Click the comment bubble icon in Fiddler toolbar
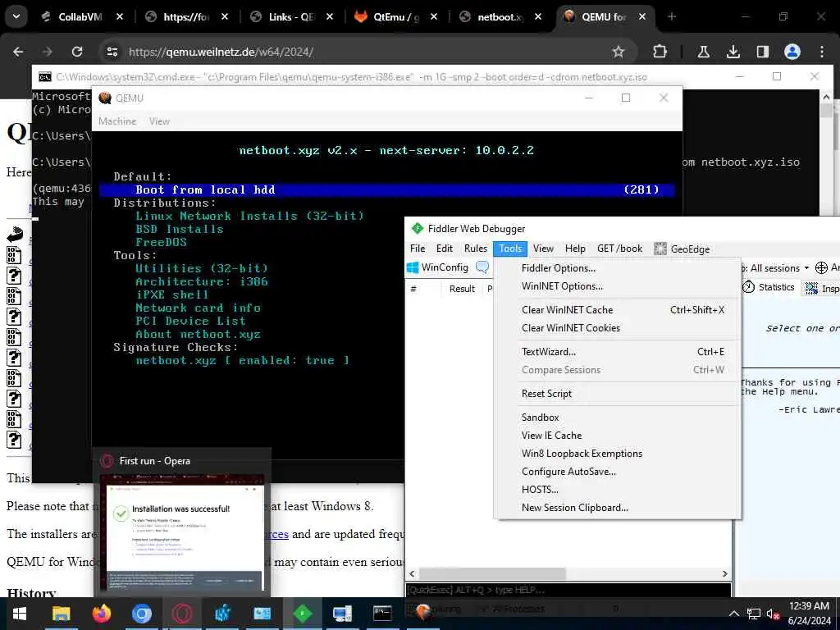840x630 pixels. pos(482,267)
